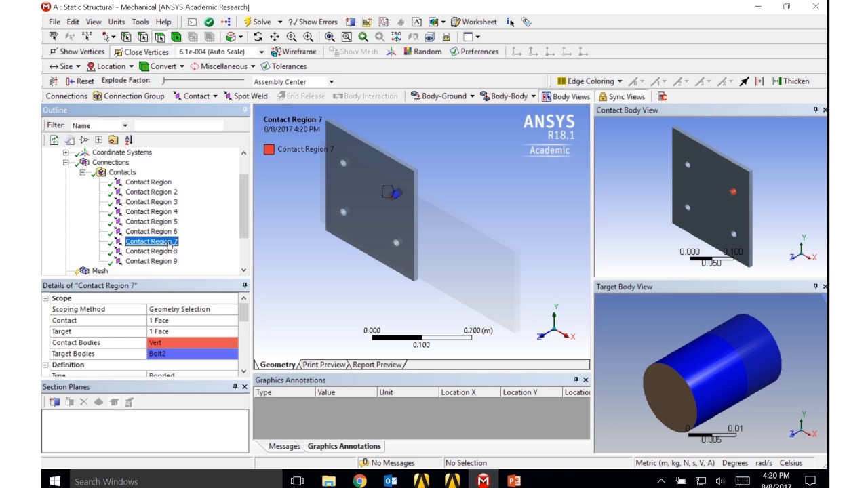Open the Miscellaneous dropdown
This screenshot has width=868, height=488.
pyautogui.click(x=222, y=66)
